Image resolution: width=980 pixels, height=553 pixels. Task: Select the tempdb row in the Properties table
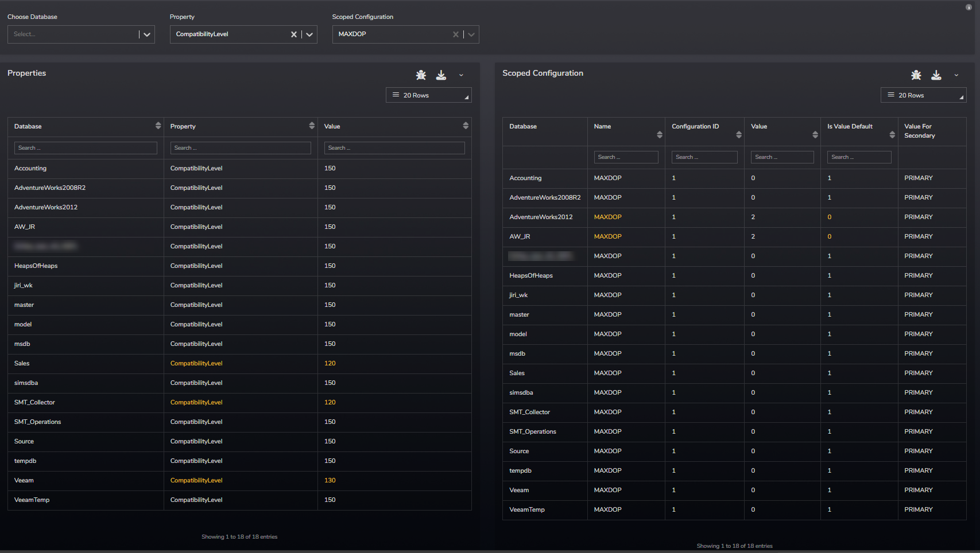click(x=239, y=461)
